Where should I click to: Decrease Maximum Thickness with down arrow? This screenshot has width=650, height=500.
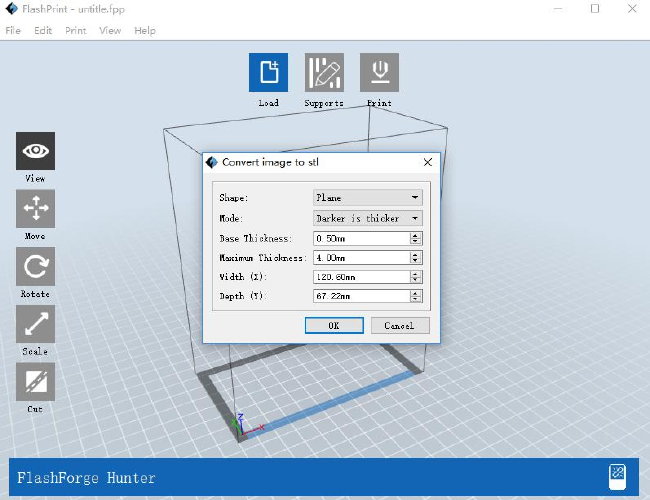point(415,261)
